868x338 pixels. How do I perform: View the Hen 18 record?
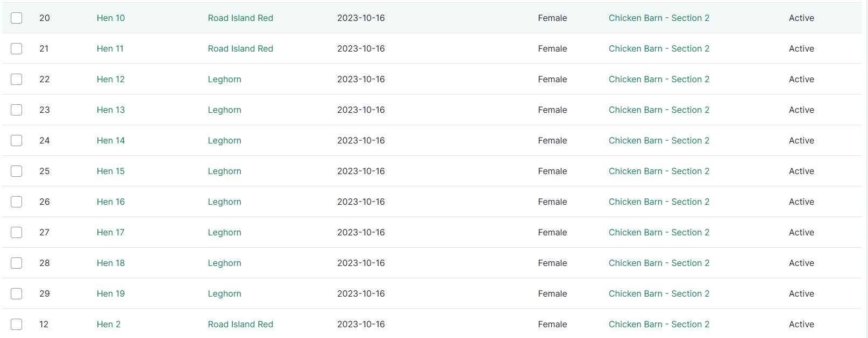(x=111, y=263)
